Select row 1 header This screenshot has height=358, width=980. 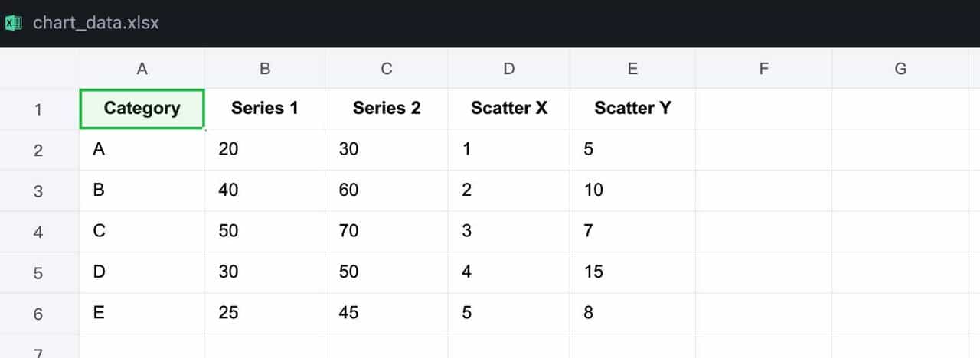(38, 109)
